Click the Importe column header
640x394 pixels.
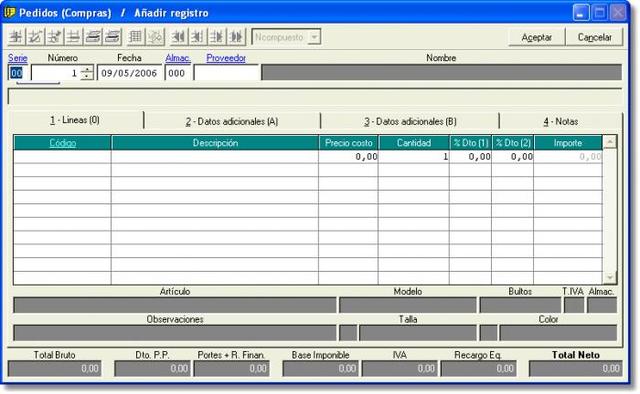568,143
